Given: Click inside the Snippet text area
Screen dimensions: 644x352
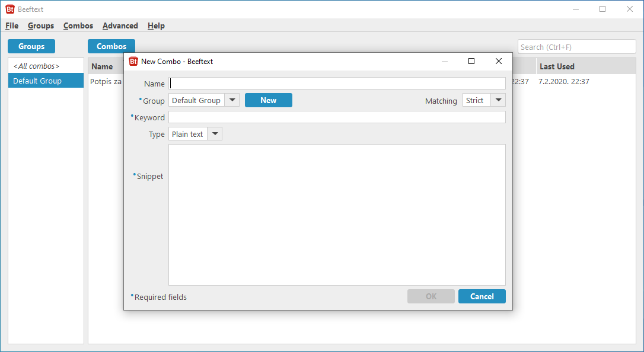Looking at the screenshot, I should (337, 215).
